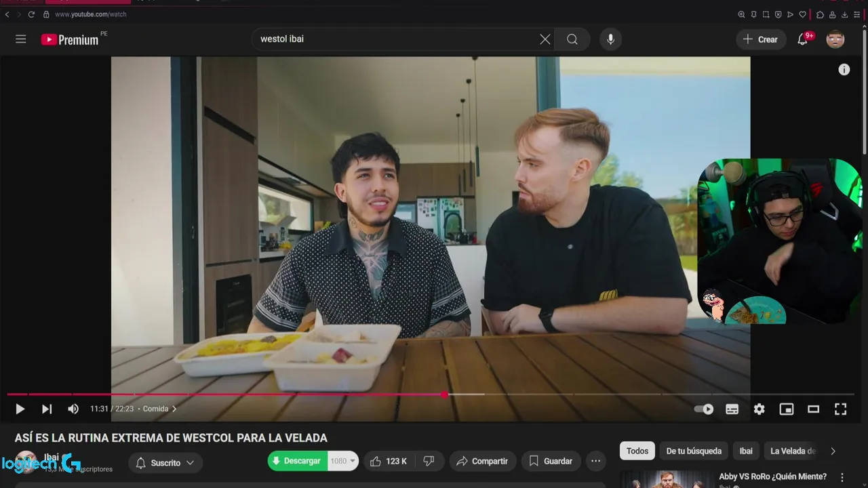Screen dimensions: 868x488
Task: Open Abby VS RoRo video title
Action: pos(772,476)
